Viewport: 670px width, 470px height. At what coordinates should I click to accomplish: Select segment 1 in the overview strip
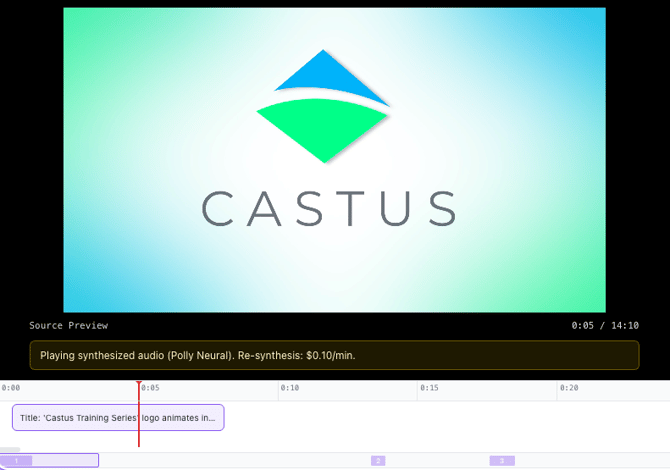click(16, 461)
